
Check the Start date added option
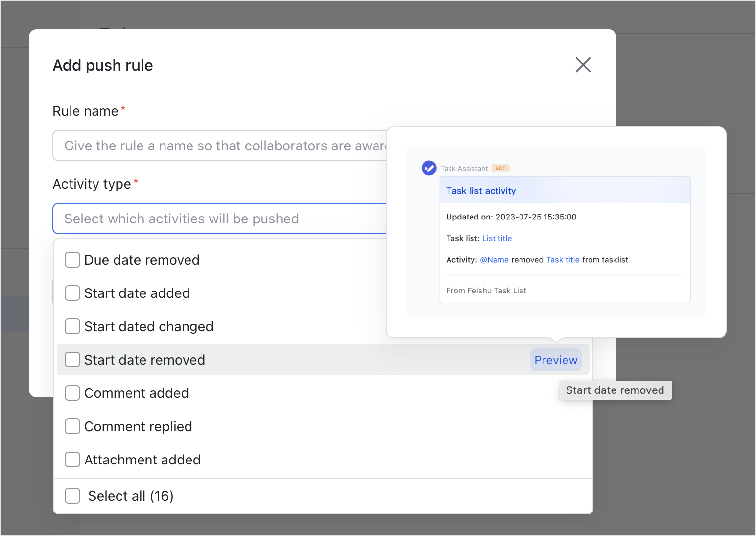tap(72, 292)
